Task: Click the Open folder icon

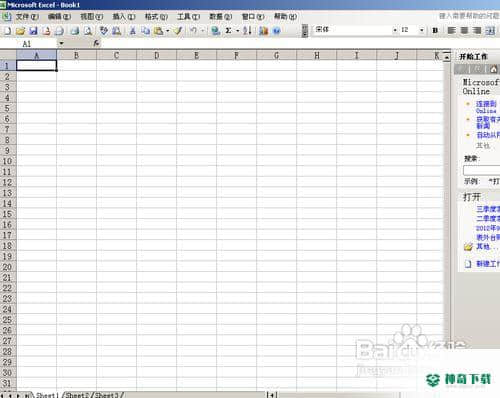Action: coord(20,31)
